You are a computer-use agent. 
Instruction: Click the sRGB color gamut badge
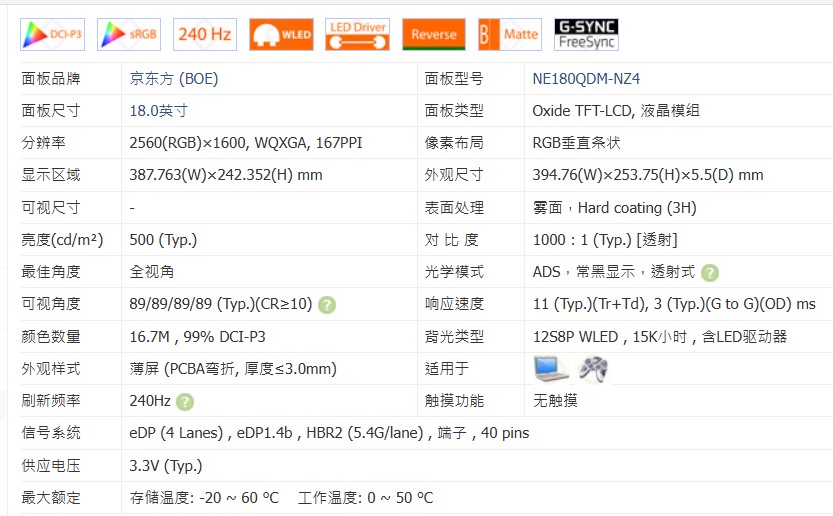[x=129, y=34]
